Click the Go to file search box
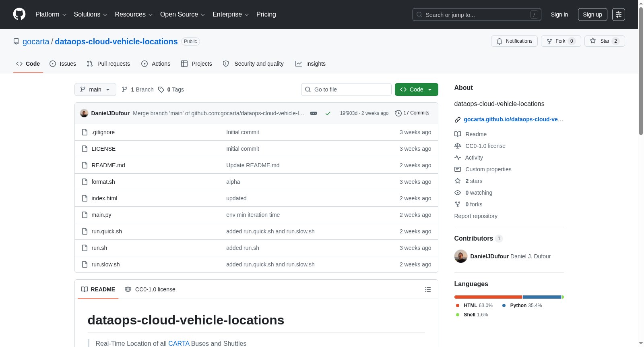The image size is (644, 347). click(346, 89)
